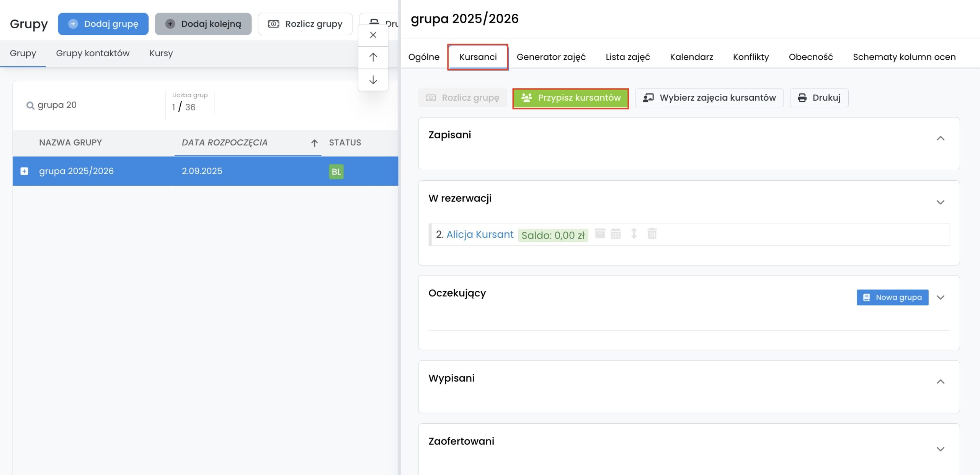Close the group detail panel with the X icon

point(373,35)
